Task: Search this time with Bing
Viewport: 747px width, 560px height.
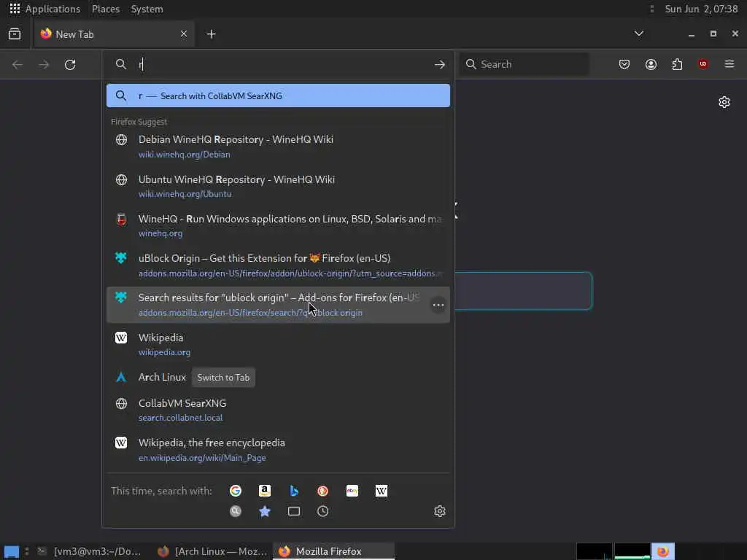Action: pyautogui.click(x=294, y=491)
